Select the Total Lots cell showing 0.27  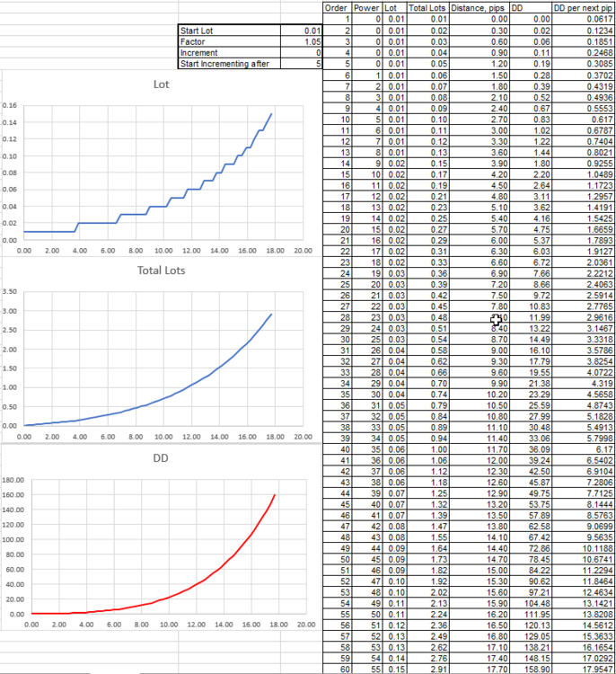[x=427, y=229]
